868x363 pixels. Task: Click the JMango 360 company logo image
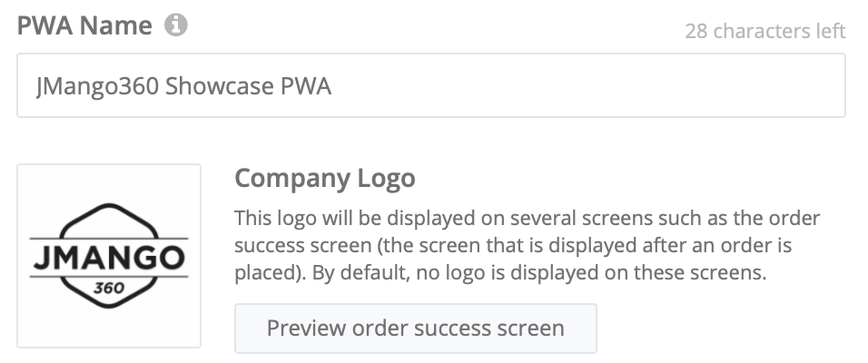pyautogui.click(x=109, y=255)
